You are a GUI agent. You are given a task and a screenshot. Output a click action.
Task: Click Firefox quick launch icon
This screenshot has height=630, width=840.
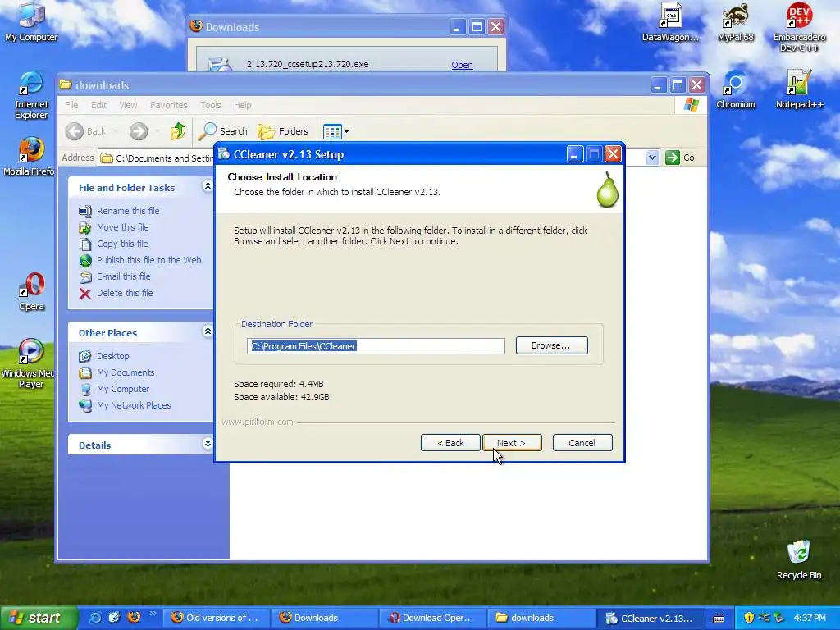click(134, 618)
